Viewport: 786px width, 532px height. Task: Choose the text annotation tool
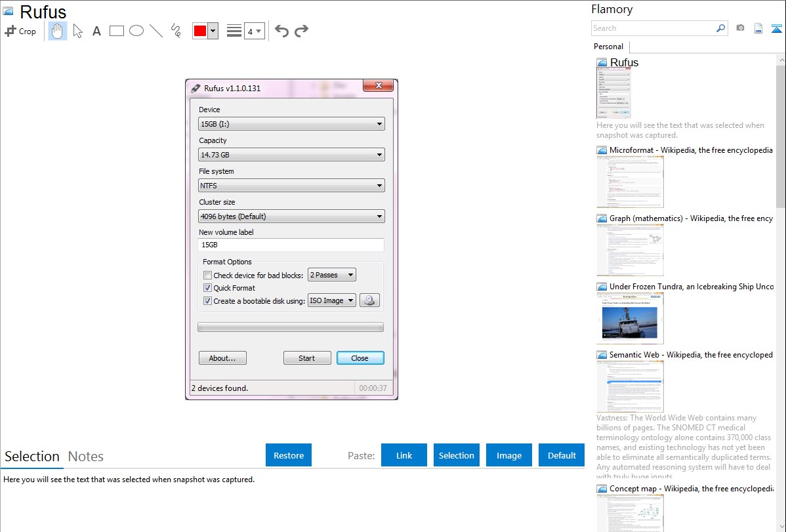[x=96, y=31]
